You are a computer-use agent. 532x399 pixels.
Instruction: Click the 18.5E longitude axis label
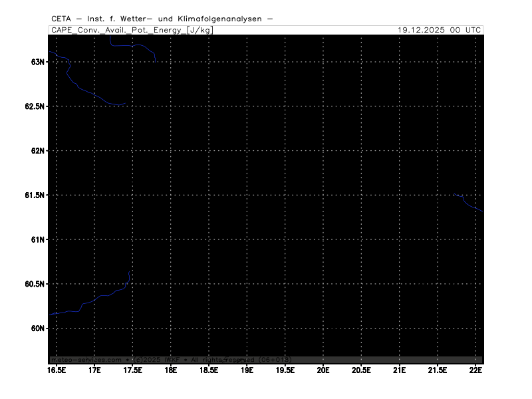point(209,370)
